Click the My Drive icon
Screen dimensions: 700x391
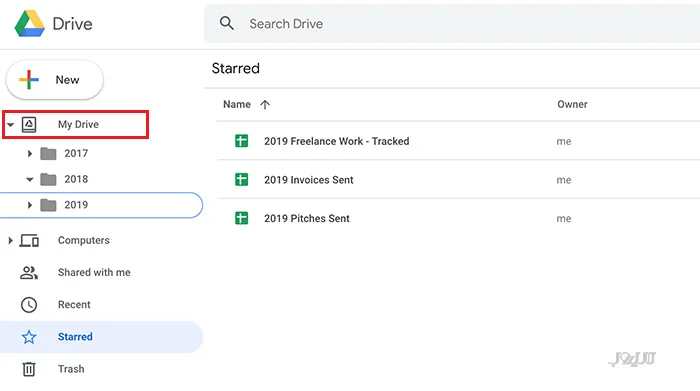pyautogui.click(x=29, y=125)
